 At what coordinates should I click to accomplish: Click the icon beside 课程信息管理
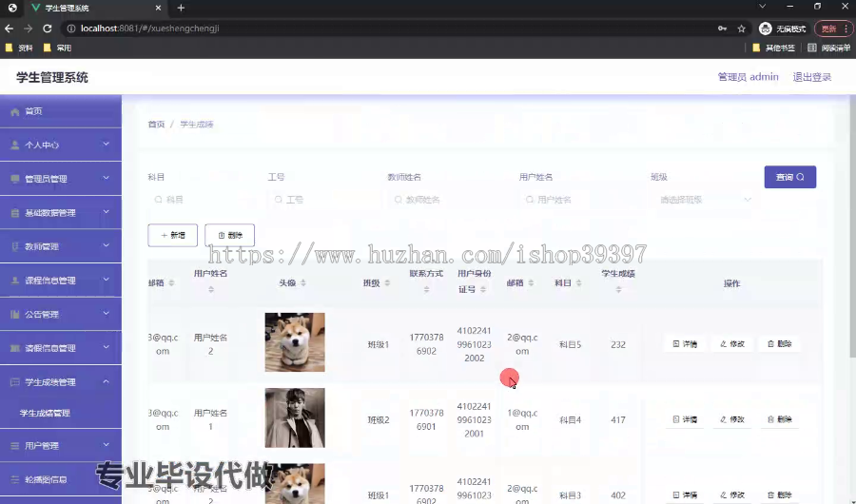click(x=14, y=281)
